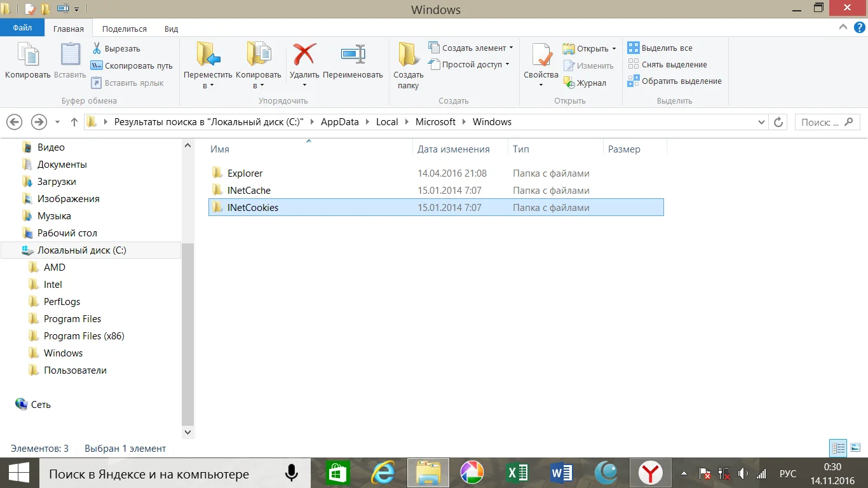Select all items with Выделить все
The height and width of the screenshot is (488, 868).
coord(660,48)
